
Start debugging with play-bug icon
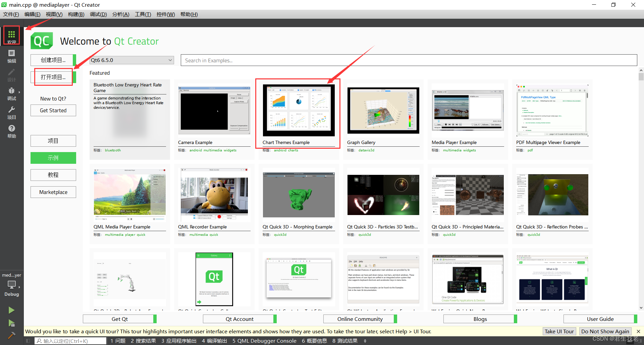coord(11,323)
